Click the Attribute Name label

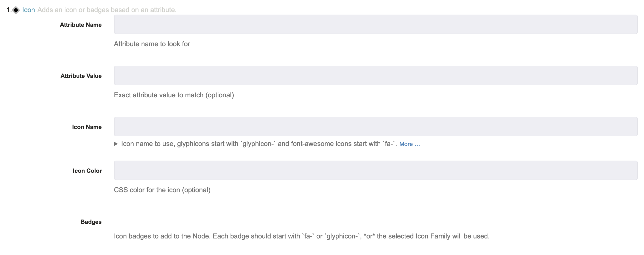pyautogui.click(x=81, y=25)
